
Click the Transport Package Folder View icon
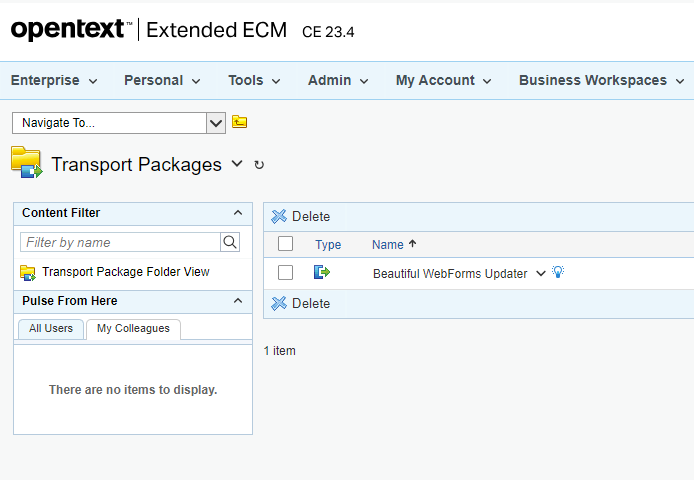[28, 272]
